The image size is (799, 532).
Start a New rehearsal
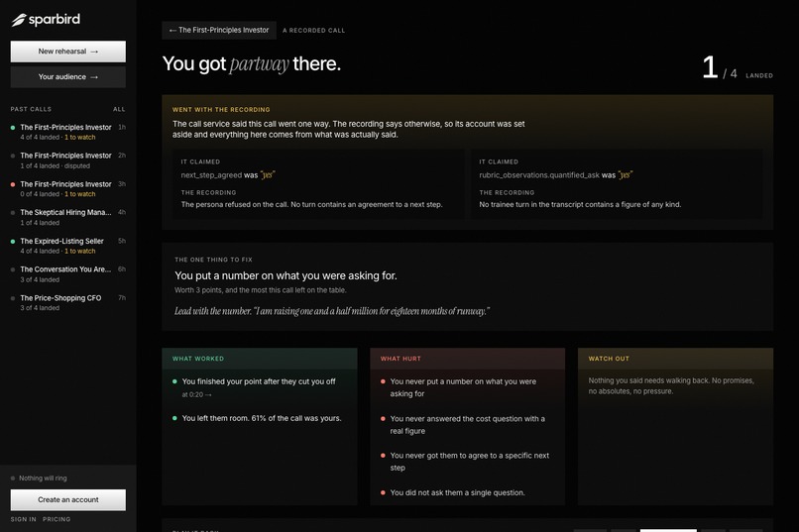point(67,52)
